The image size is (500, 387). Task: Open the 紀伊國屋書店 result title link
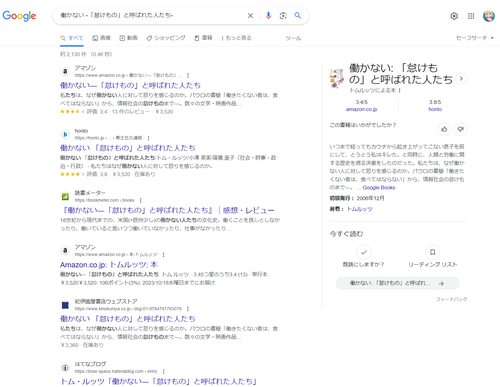click(128, 319)
